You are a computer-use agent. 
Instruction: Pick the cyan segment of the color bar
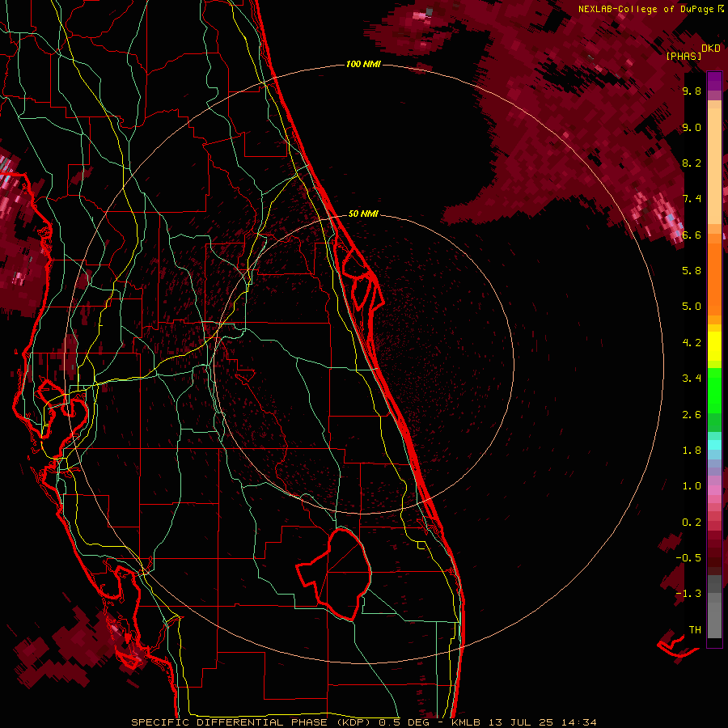pyautogui.click(x=714, y=445)
